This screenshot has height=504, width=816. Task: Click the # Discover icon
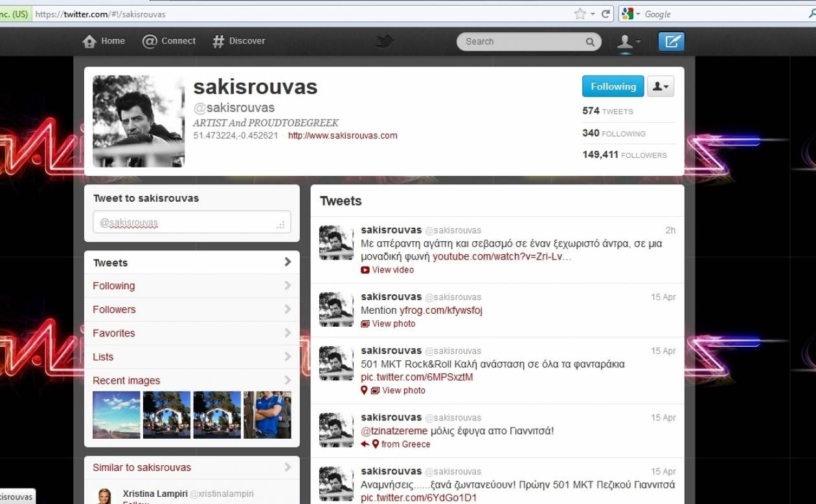click(x=218, y=41)
